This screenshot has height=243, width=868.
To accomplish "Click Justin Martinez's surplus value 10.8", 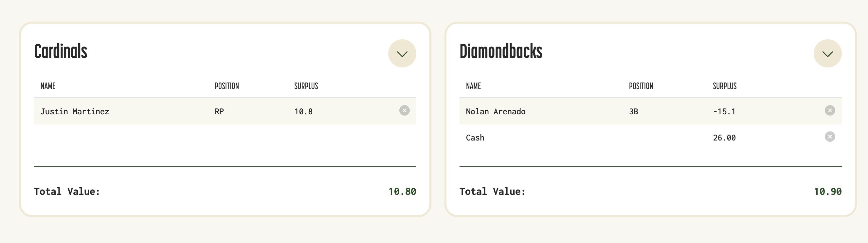I will [303, 112].
